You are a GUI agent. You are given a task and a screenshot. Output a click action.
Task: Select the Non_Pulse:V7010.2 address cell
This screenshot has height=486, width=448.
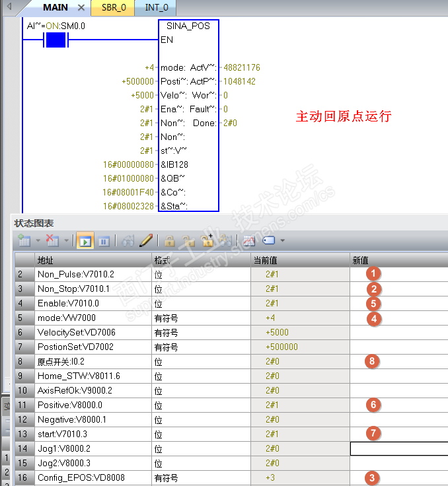click(x=93, y=274)
